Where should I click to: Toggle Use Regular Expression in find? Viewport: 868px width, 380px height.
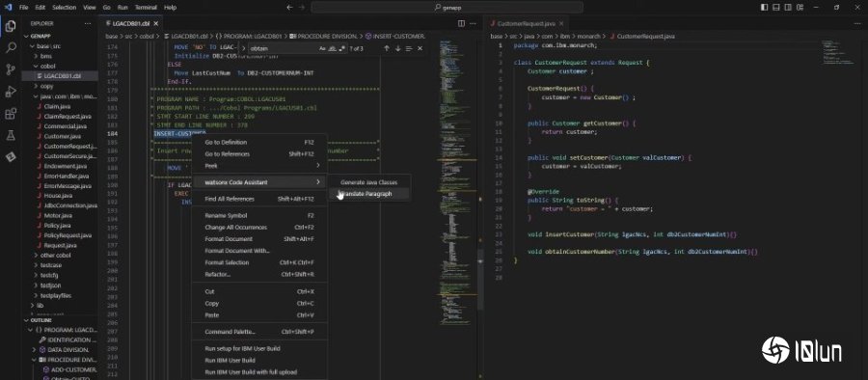click(x=341, y=49)
